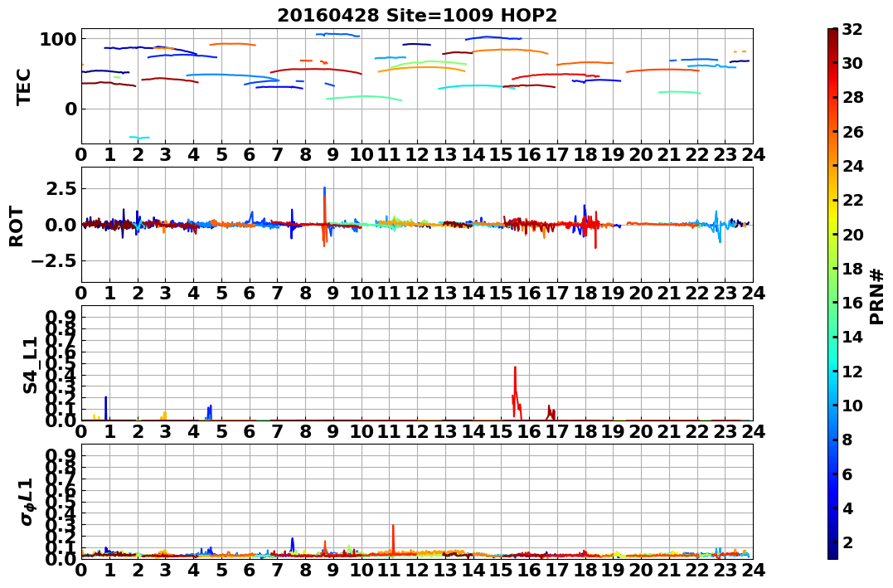Click the dark blue bottom of PRN colorbar
This screenshot has width=893, height=588.
(x=832, y=552)
